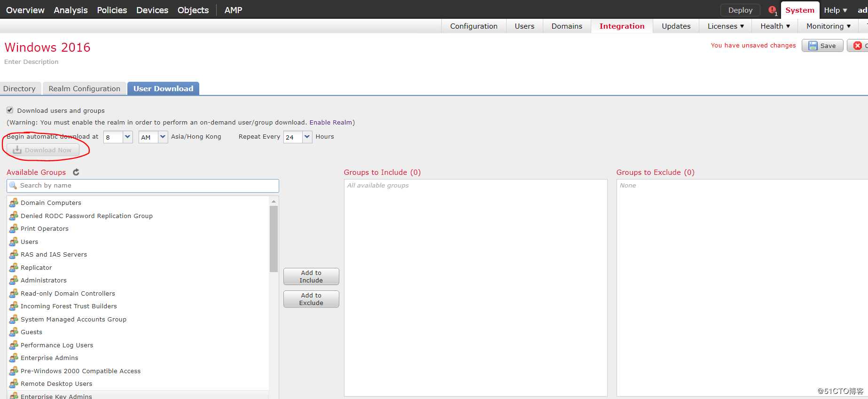Open the System menu
Screen dimensions: 868x399
(800, 10)
